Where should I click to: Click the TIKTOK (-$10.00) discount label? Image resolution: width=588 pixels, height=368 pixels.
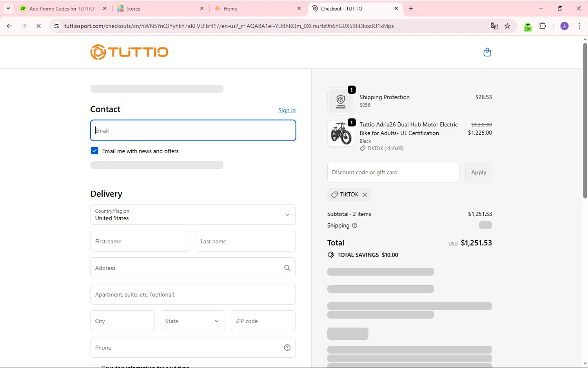tap(385, 148)
